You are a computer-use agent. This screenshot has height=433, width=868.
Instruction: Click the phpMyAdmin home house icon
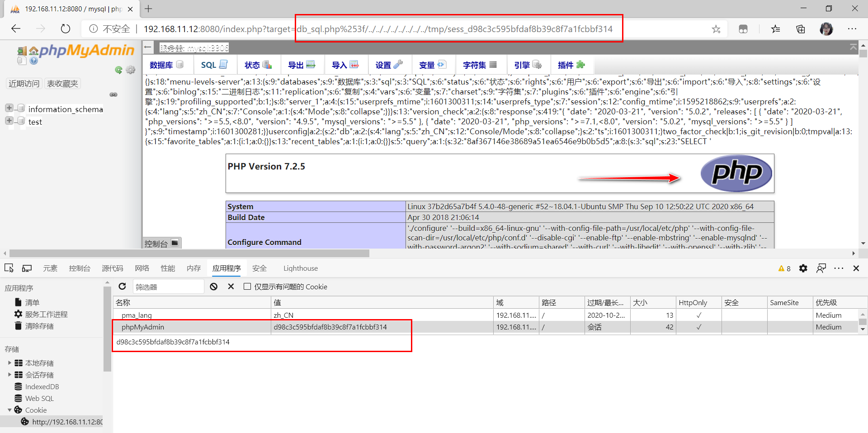point(33,51)
